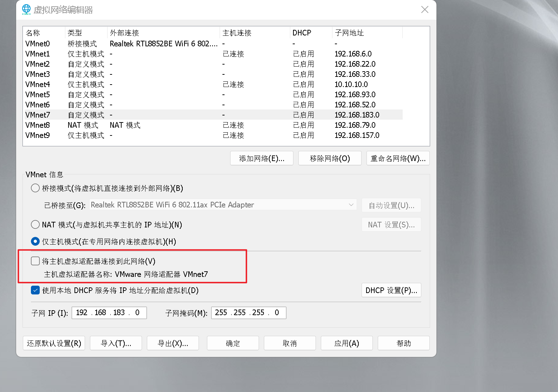Click subnet address 192.168.33.0
Viewport: 558px width, 392px height.
click(x=355, y=74)
